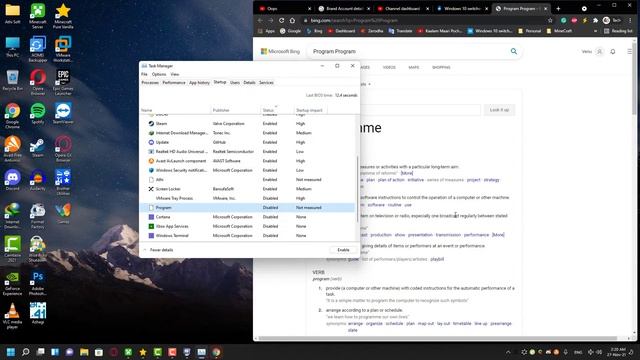Click the taskbar Search magnifier icon
Screen dimensions: 640x360
coord(25,352)
